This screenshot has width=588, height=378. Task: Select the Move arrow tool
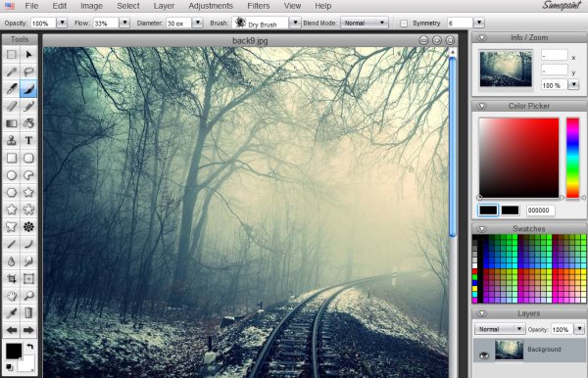tap(28, 55)
